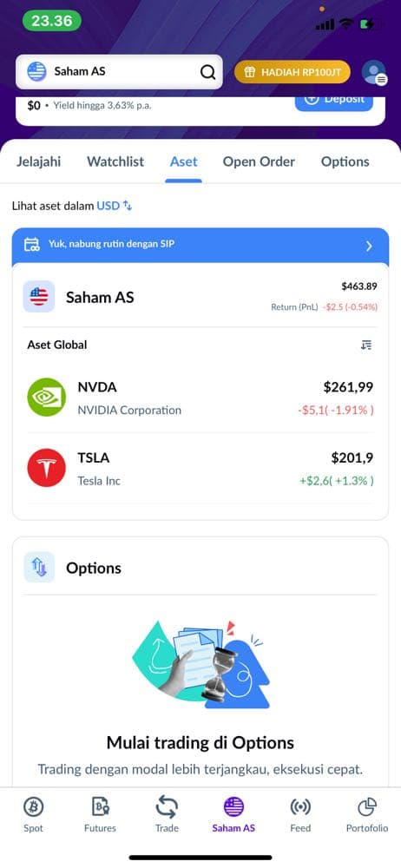Switch to the Watchlist tab
The width and height of the screenshot is (401, 868).
point(115,161)
